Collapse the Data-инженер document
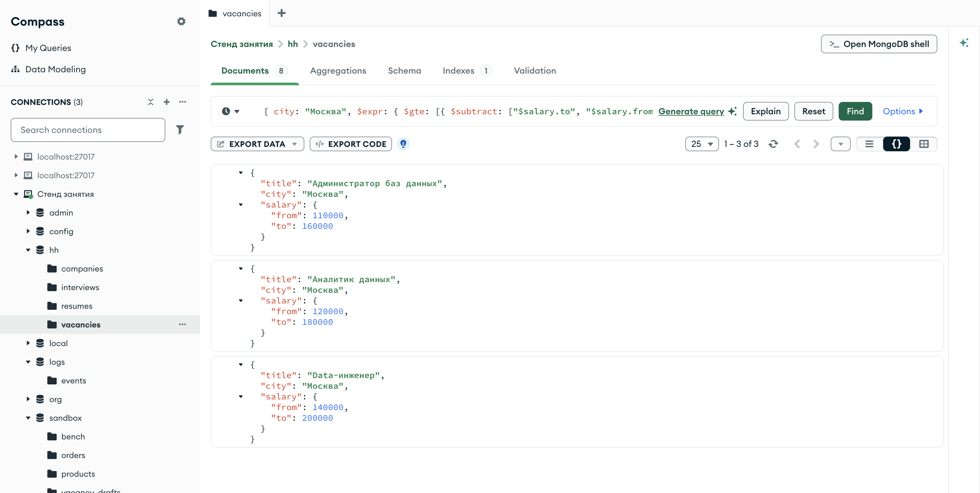The height and width of the screenshot is (493, 980). pyautogui.click(x=240, y=364)
